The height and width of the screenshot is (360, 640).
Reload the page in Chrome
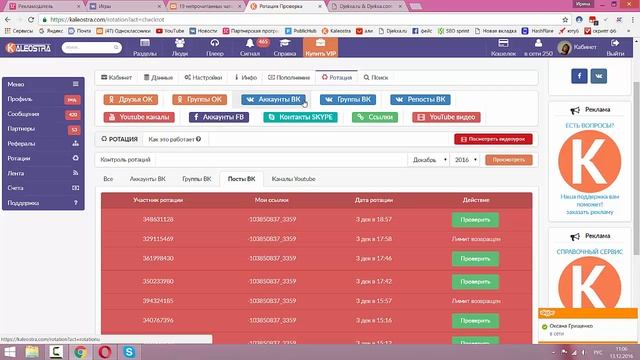pyautogui.click(x=31, y=20)
